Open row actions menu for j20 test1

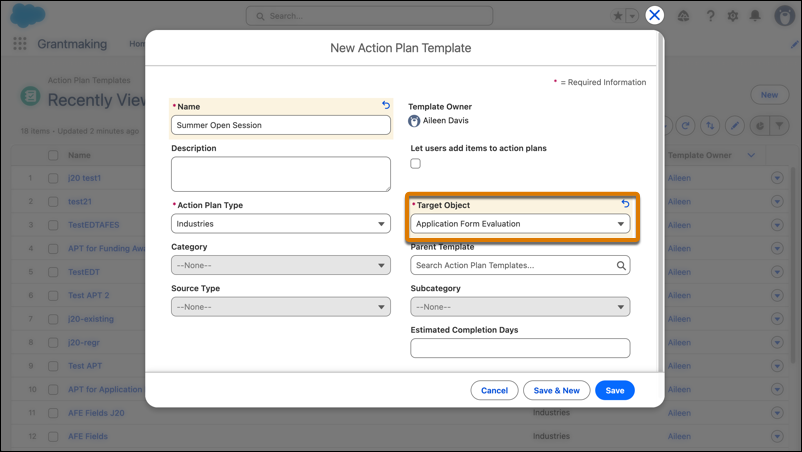tap(777, 178)
